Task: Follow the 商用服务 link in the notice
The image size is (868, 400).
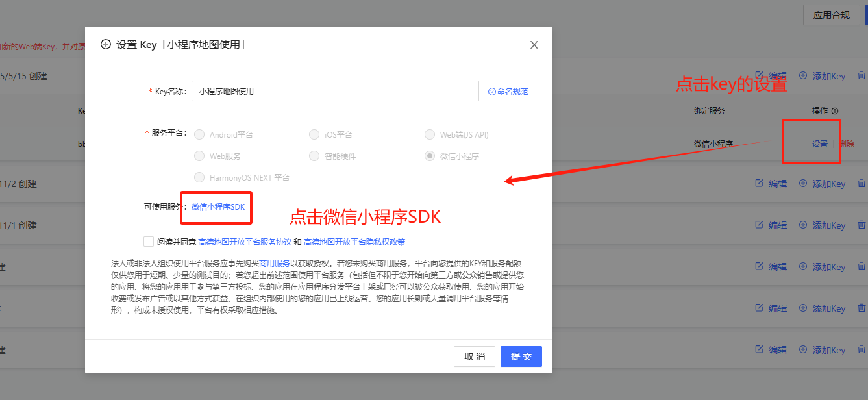Action: click(x=275, y=264)
